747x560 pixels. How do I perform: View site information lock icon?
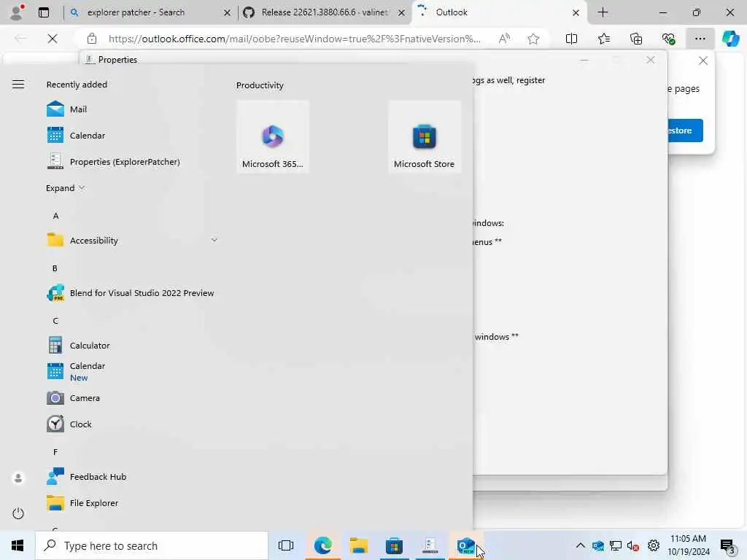coord(92,39)
